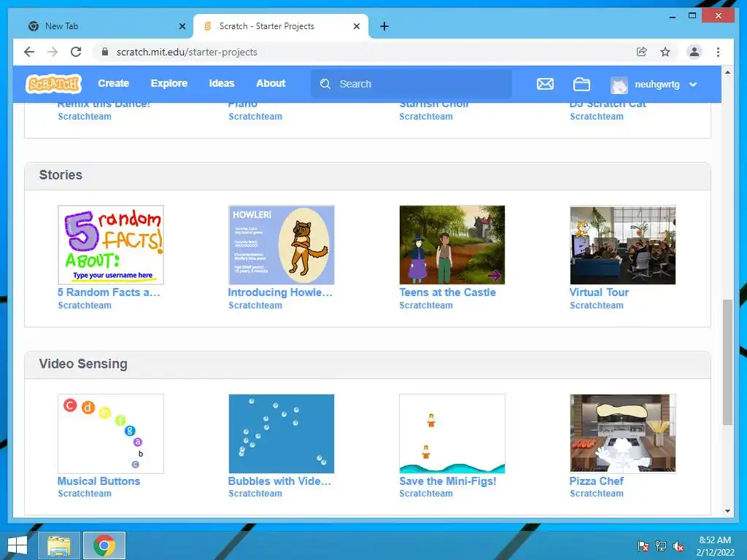Open the Chrome profile icon
Image resolution: width=747 pixels, height=560 pixels.
click(x=694, y=52)
